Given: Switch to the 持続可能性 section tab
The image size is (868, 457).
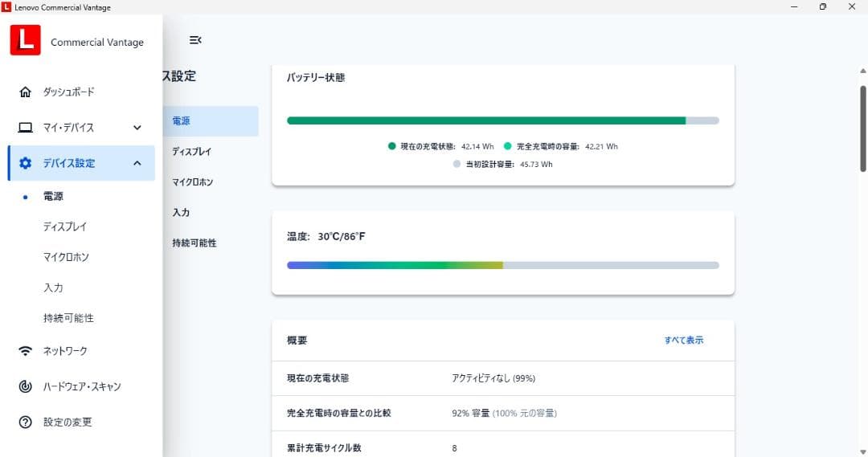Looking at the screenshot, I should point(194,243).
